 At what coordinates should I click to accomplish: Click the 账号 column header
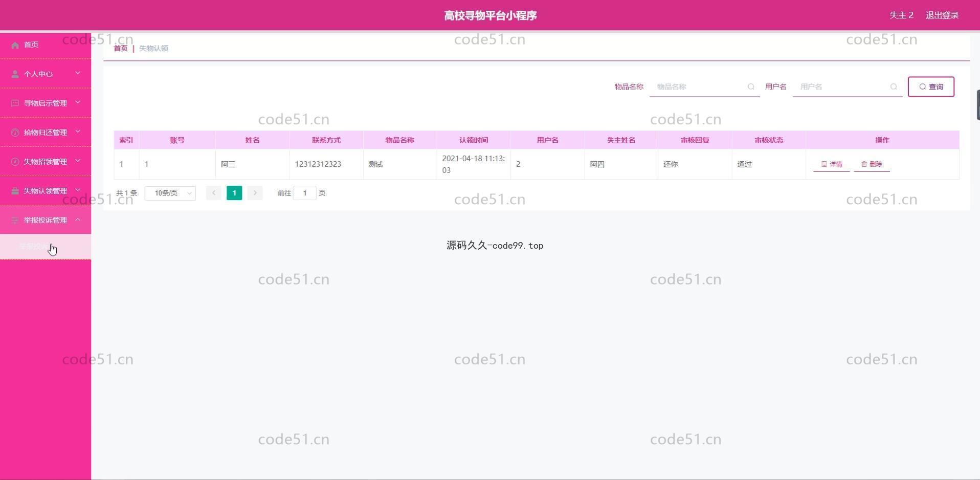(x=177, y=140)
